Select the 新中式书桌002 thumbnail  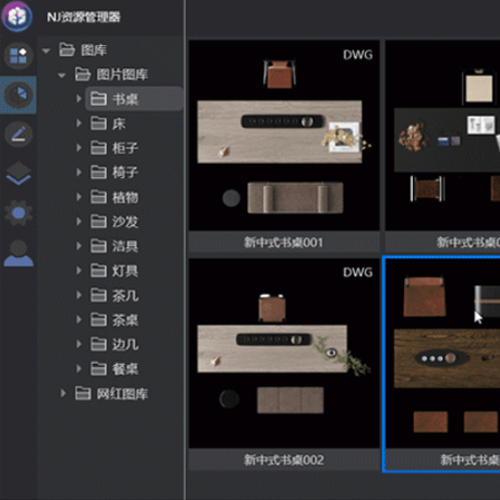pyautogui.click(x=284, y=364)
